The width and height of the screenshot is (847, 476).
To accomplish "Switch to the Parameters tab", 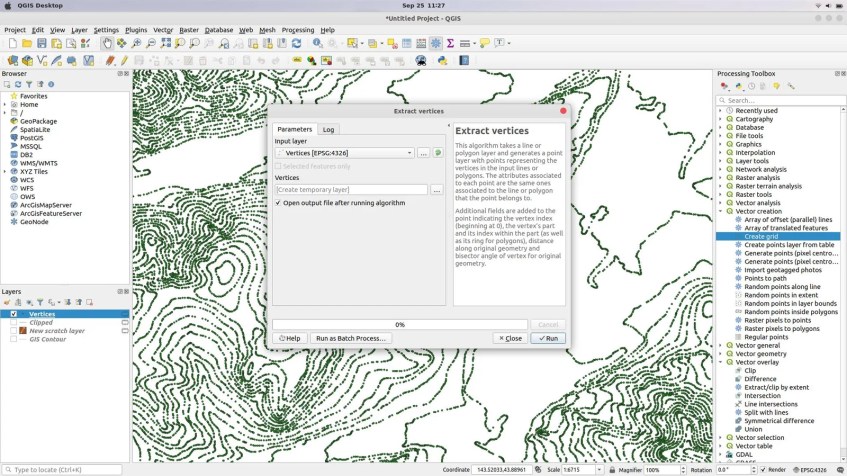I will point(294,129).
